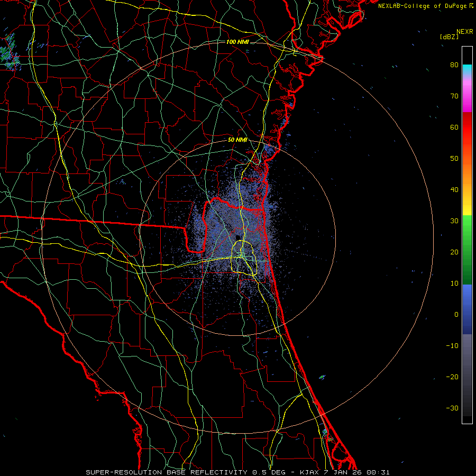Click the 20 dBZ scale value

click(454, 252)
